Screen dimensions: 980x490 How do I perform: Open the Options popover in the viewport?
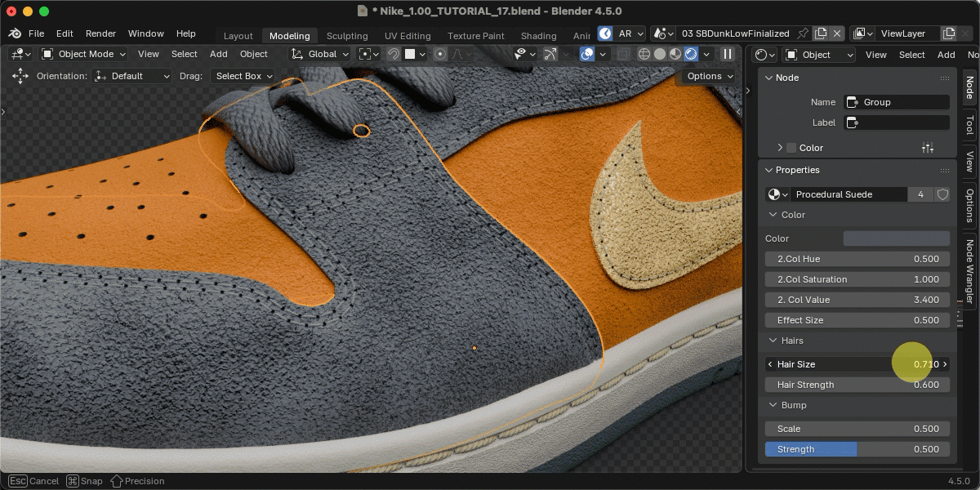click(710, 76)
